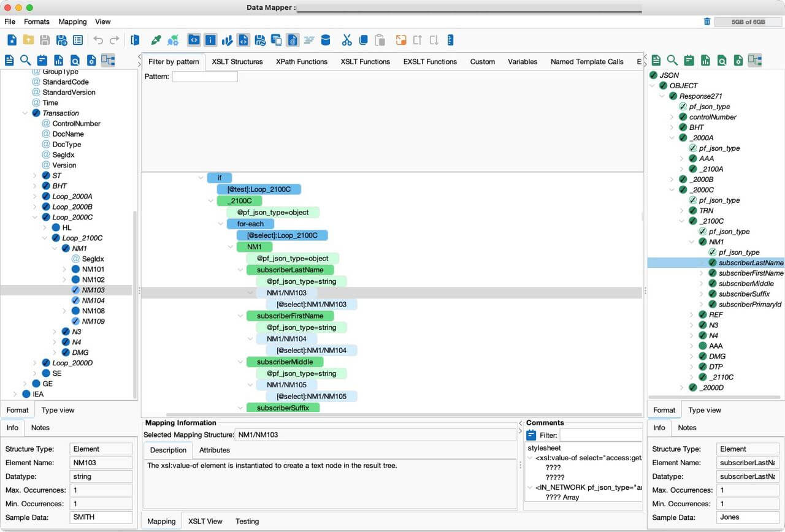
Task: Toggle the highlighted code file toolbar button
Action: pos(243,40)
